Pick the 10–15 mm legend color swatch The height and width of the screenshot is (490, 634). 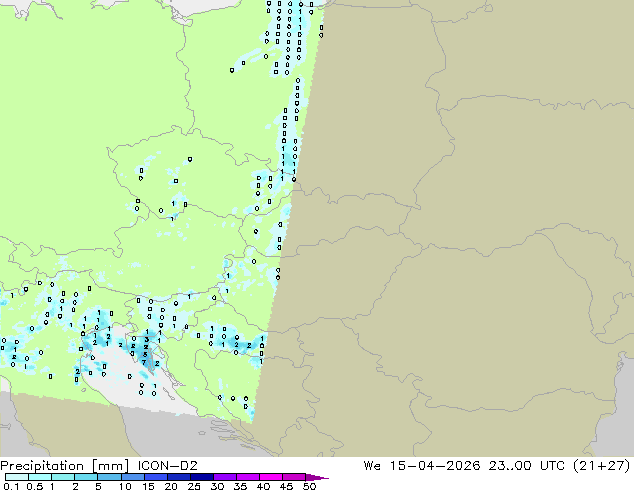pyautogui.click(x=132, y=477)
